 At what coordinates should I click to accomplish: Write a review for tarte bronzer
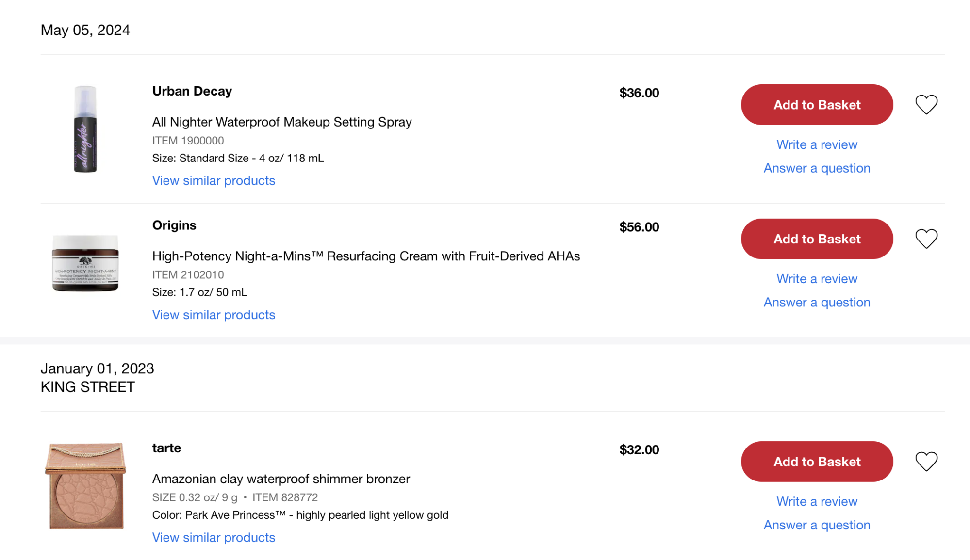tap(816, 501)
